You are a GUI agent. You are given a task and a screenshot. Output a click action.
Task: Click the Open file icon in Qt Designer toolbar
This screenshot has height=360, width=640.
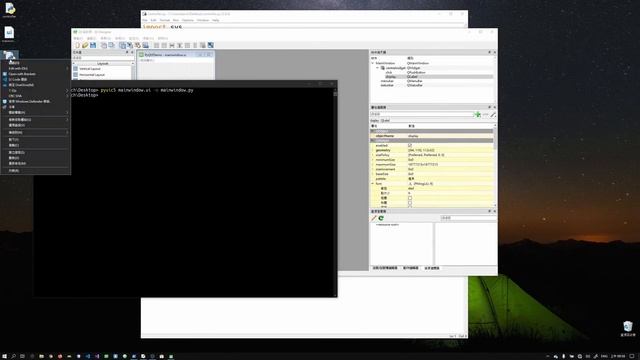[x=85, y=45]
